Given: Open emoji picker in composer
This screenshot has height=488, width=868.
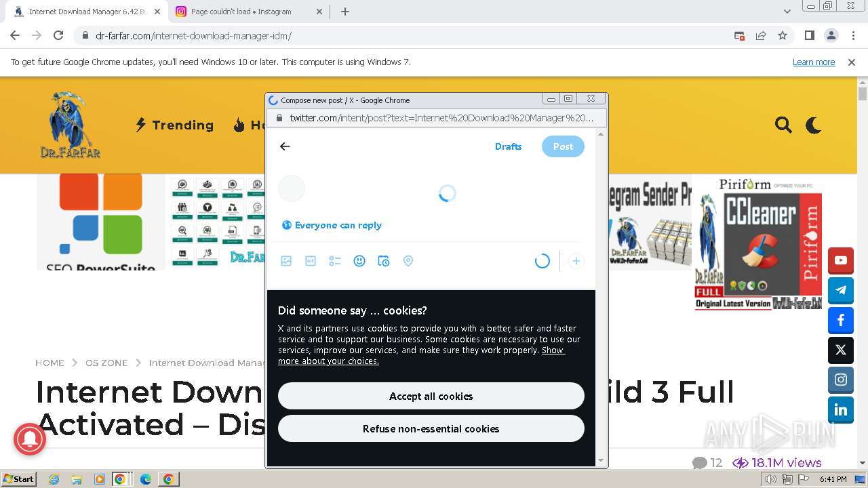Looking at the screenshot, I should [x=359, y=261].
